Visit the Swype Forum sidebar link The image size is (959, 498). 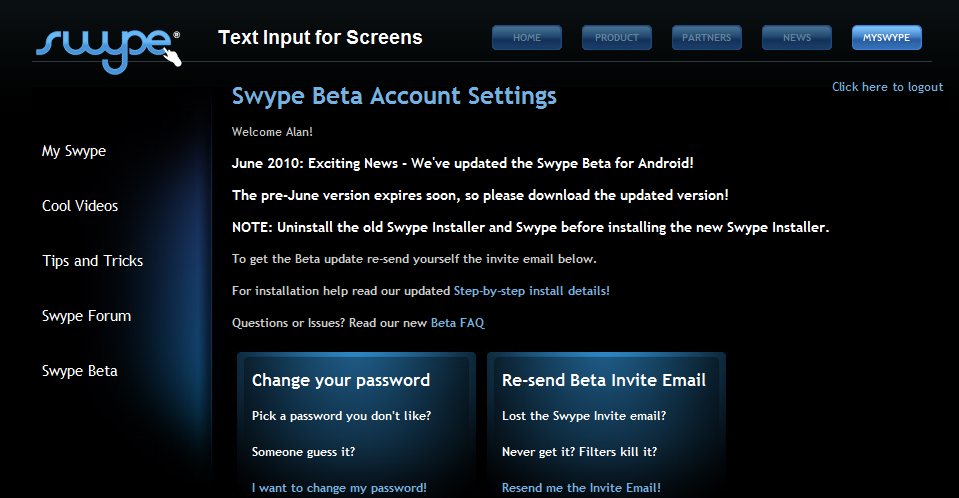pyautogui.click(x=86, y=316)
